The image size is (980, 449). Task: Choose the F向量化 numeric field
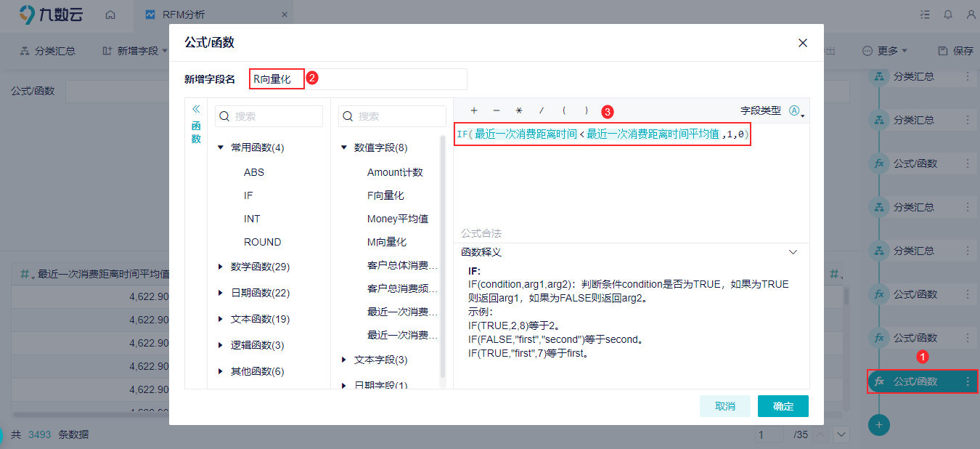pyautogui.click(x=385, y=195)
